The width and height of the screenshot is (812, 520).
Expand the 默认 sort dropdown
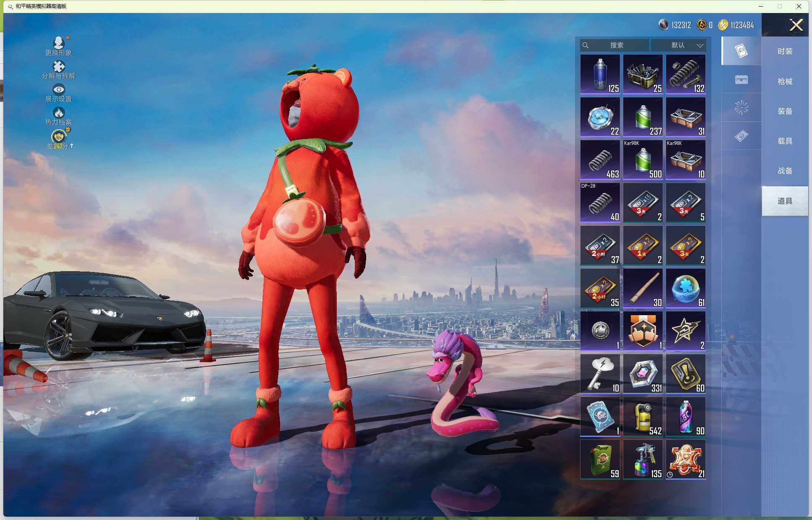click(x=678, y=45)
